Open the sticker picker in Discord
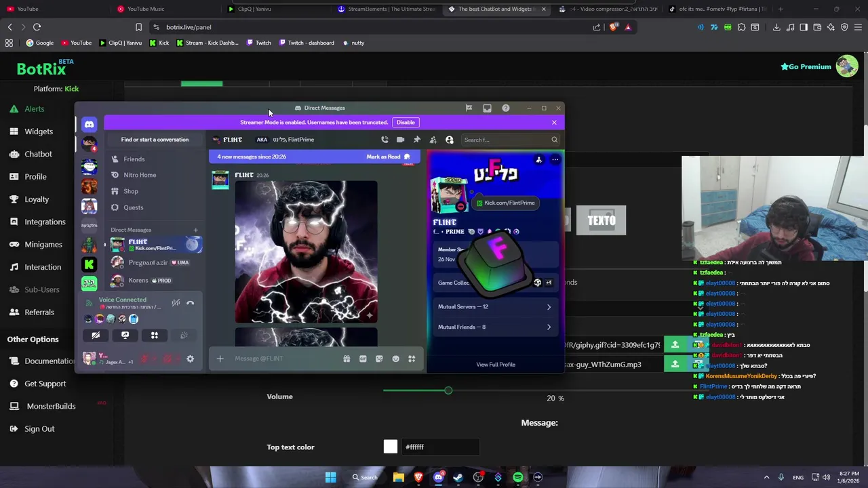This screenshot has height=488, width=868. pyautogui.click(x=379, y=359)
